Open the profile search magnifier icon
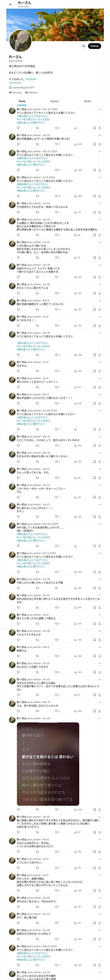The height and width of the screenshot is (980, 110). (x=83, y=46)
